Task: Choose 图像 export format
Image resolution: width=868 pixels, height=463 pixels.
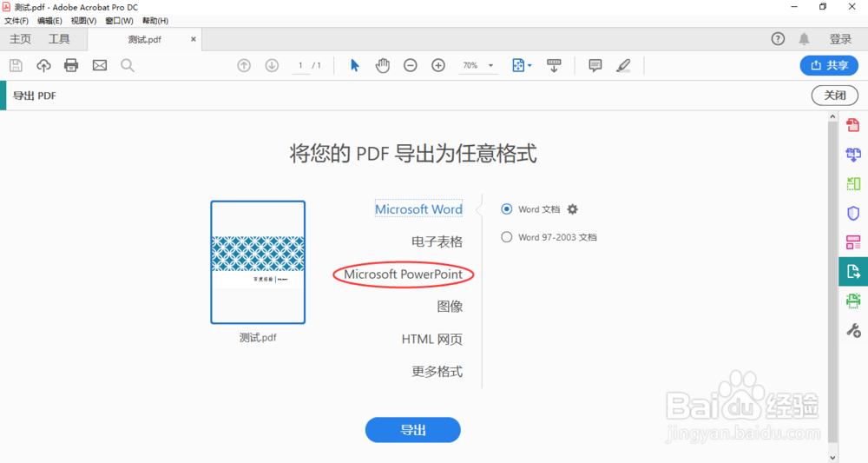Action: pyautogui.click(x=450, y=307)
